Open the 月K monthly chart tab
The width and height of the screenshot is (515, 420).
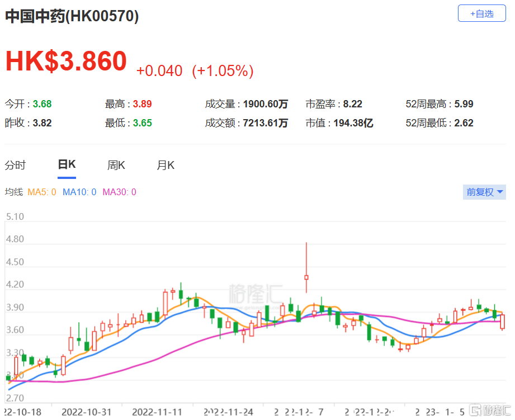[x=166, y=165]
